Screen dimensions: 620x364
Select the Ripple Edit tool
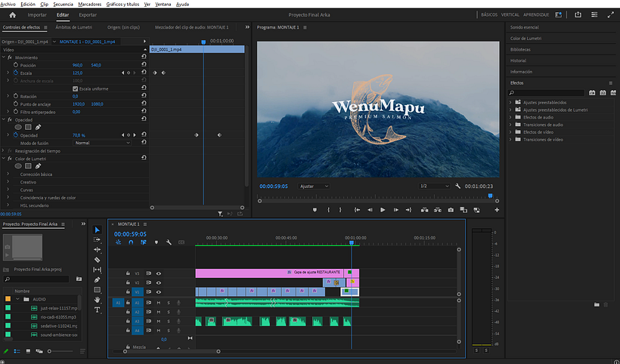(x=98, y=249)
